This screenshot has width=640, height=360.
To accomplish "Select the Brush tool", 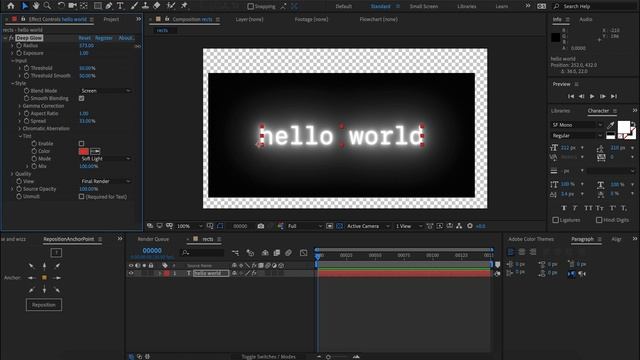I will coord(134,6).
